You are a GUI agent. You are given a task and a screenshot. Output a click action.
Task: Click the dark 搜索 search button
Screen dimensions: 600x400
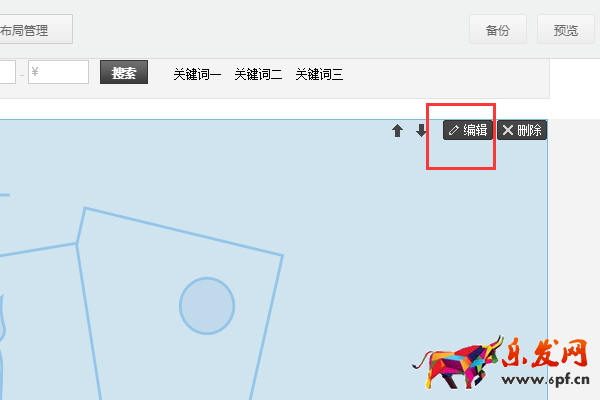click(124, 72)
